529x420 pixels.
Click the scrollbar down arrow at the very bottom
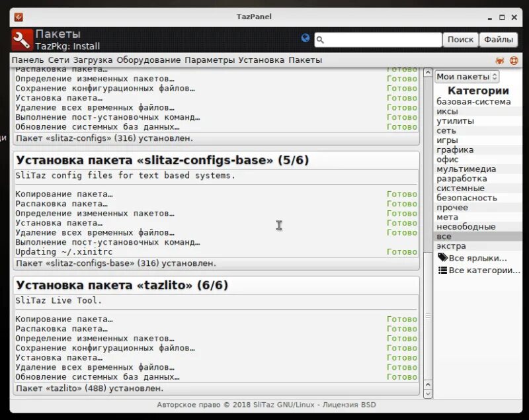428,394
